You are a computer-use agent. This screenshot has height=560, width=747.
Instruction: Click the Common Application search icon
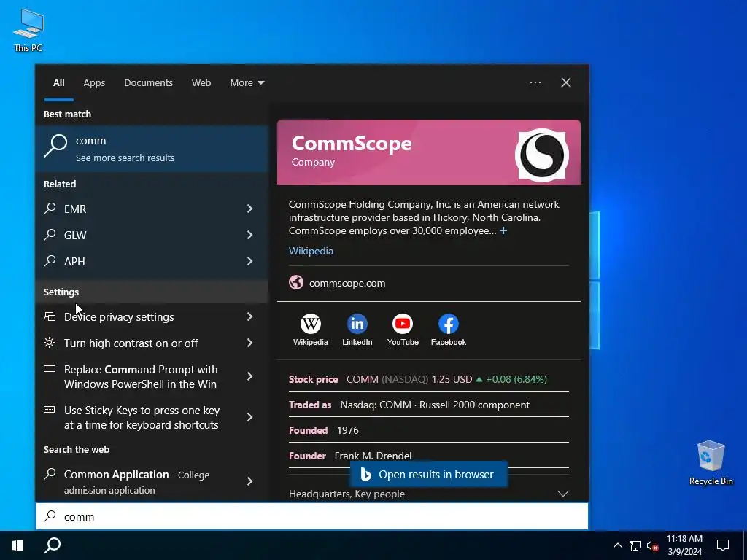[50, 474]
